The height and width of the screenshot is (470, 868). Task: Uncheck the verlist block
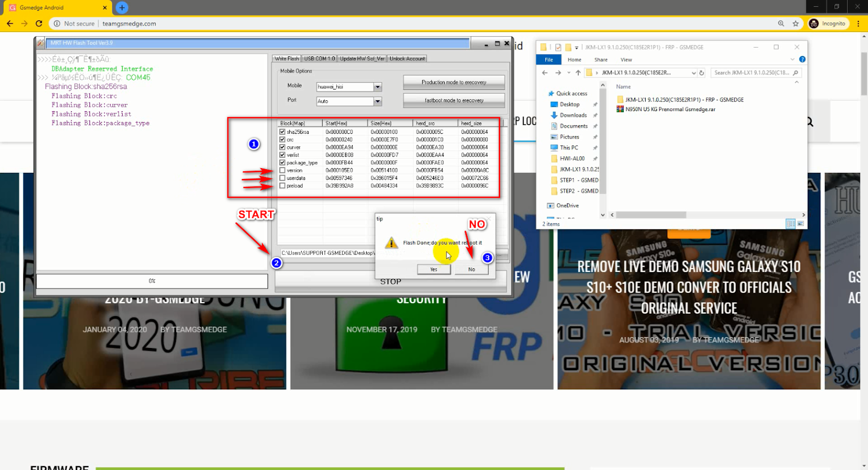(282, 154)
